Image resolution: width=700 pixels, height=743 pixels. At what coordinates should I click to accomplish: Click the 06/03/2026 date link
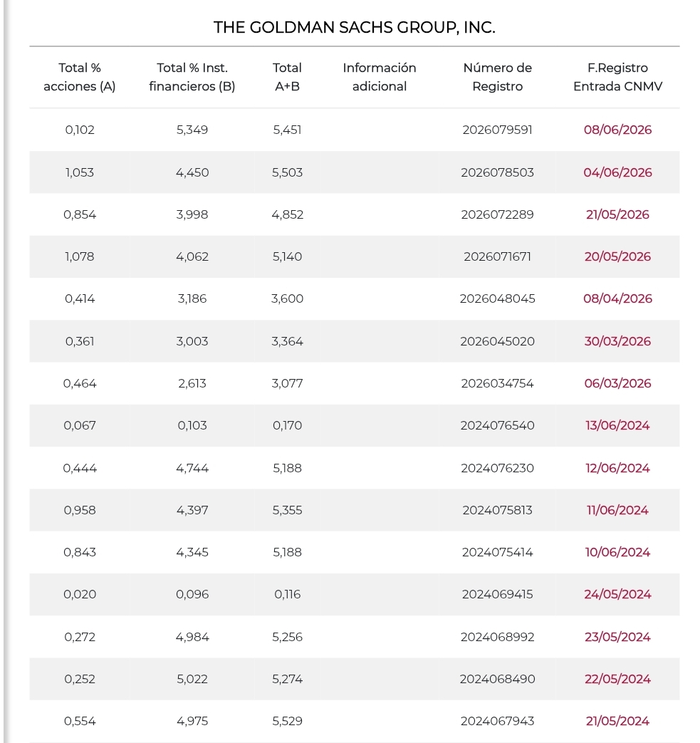click(617, 383)
